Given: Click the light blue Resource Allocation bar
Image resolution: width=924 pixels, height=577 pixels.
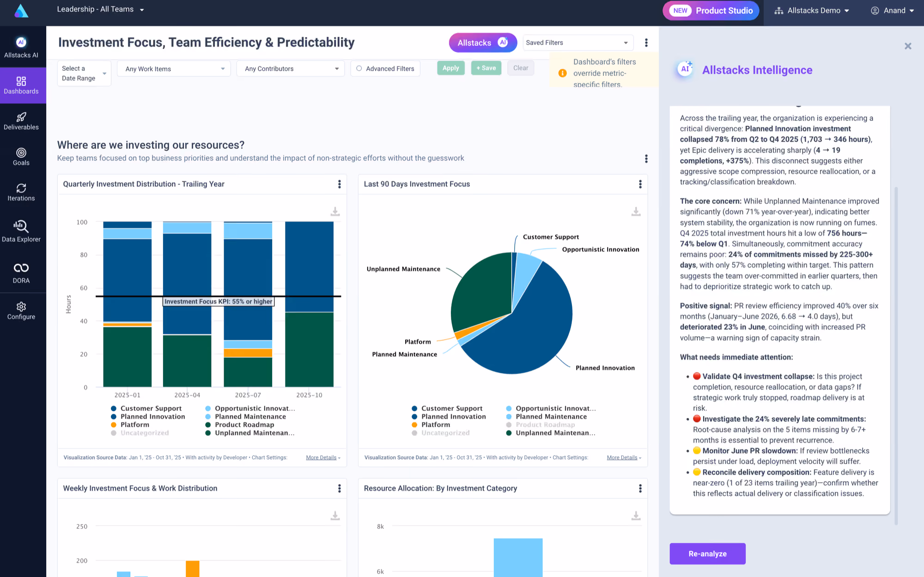Looking at the screenshot, I should pyautogui.click(x=518, y=557).
